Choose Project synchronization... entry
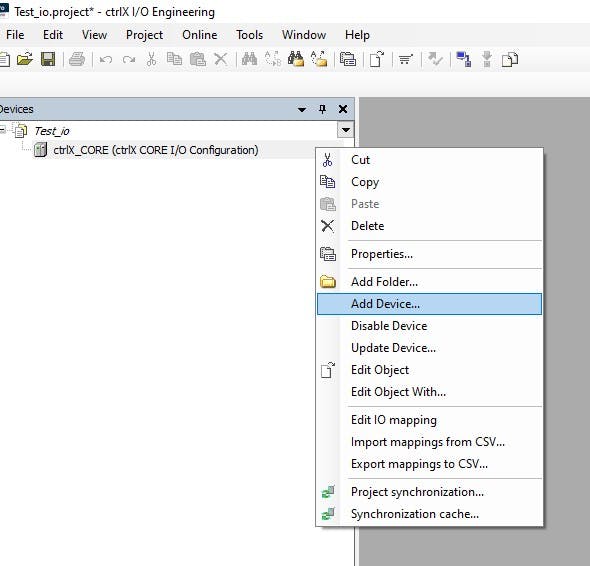 coord(417,492)
